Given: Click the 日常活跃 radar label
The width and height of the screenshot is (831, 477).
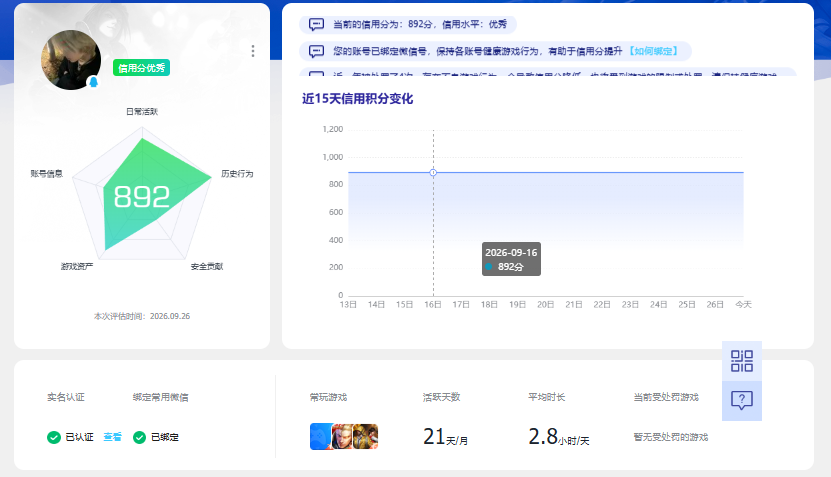Looking at the screenshot, I should [x=142, y=112].
